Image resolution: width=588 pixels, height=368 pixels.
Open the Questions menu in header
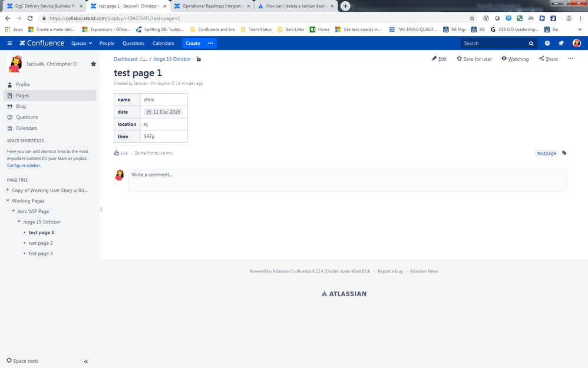tap(133, 43)
